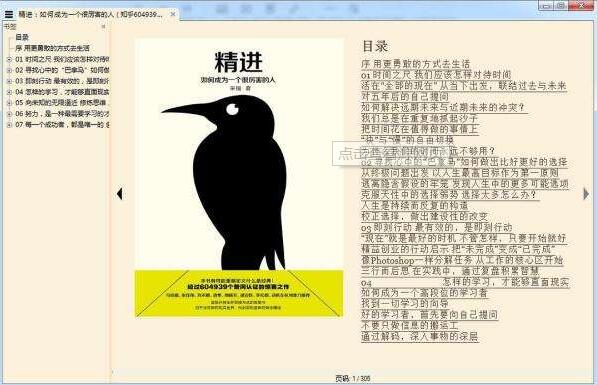This screenshot has height=385, width=597.
Task: Close the 精进 book tab
Action: [x=172, y=14]
